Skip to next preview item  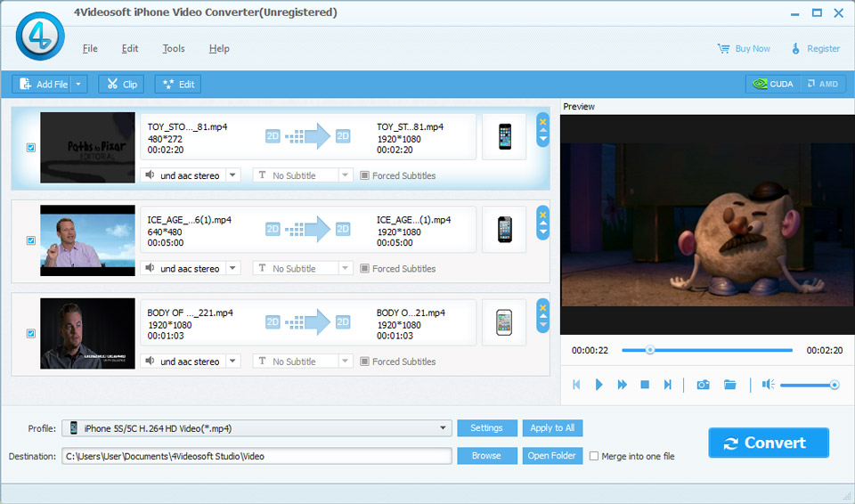pos(667,385)
